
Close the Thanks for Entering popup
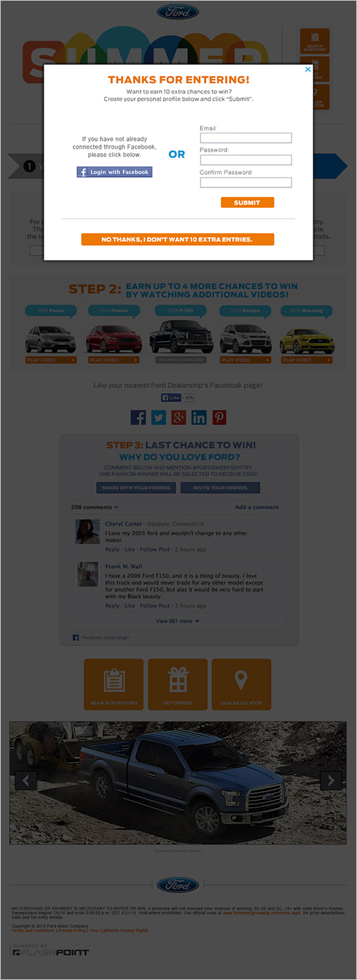[x=308, y=69]
